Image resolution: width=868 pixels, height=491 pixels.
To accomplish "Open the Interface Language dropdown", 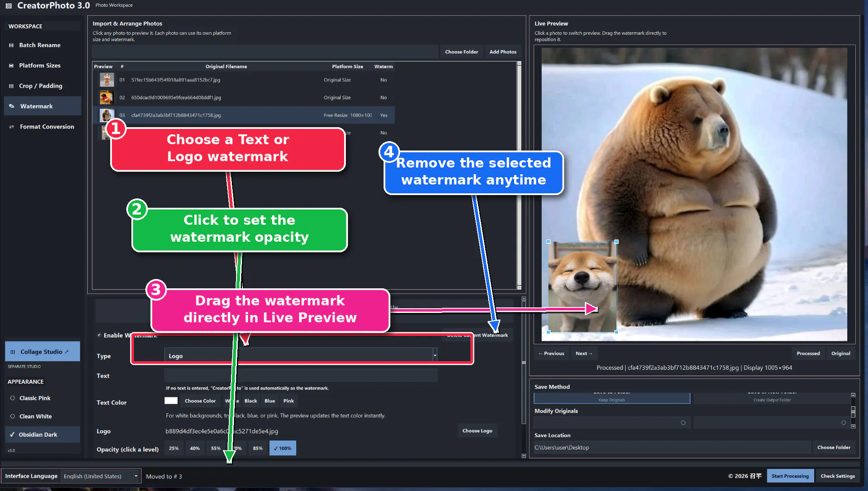I will tap(101, 476).
